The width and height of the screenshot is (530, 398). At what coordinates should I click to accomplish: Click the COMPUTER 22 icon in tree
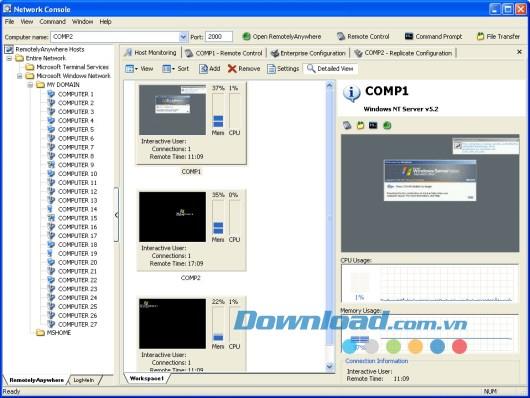click(x=51, y=280)
